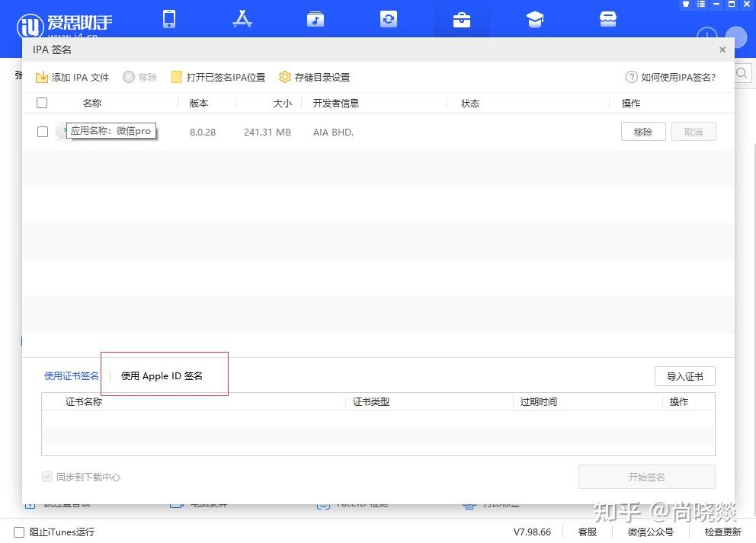The height and width of the screenshot is (543, 756).
Task: Click the list menu icon in title bar
Action: click(x=701, y=4)
